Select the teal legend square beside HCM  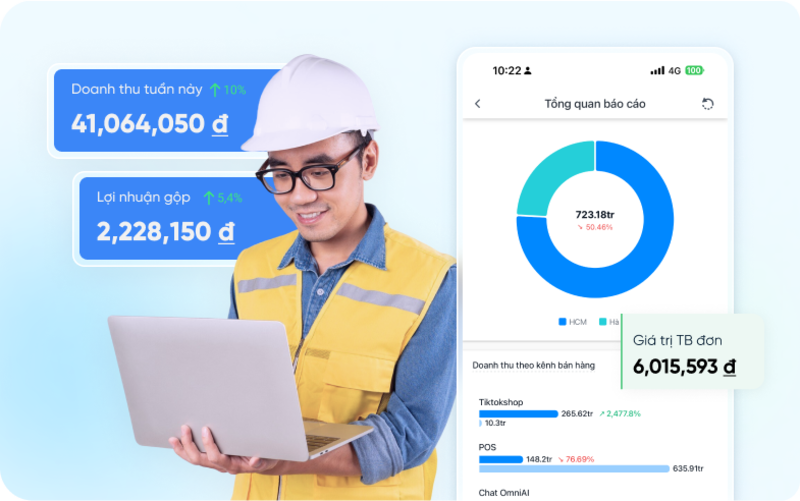coord(603,321)
